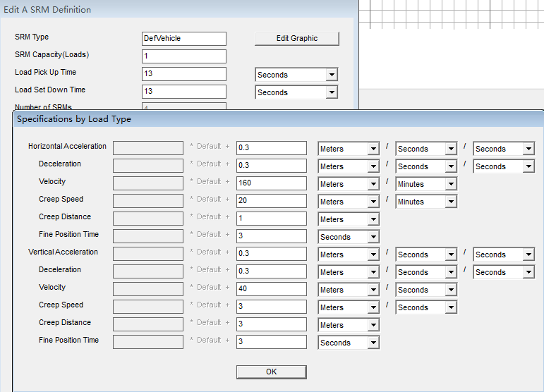Open Vertical Deceleration middle Seconds dropdown
Screen dimensions: 544x392
[x=426, y=272]
